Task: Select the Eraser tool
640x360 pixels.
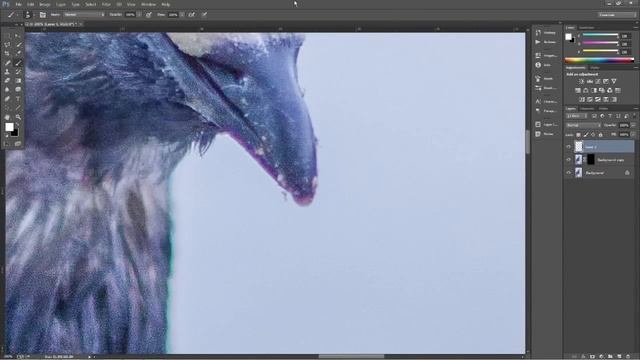Action: click(7, 81)
